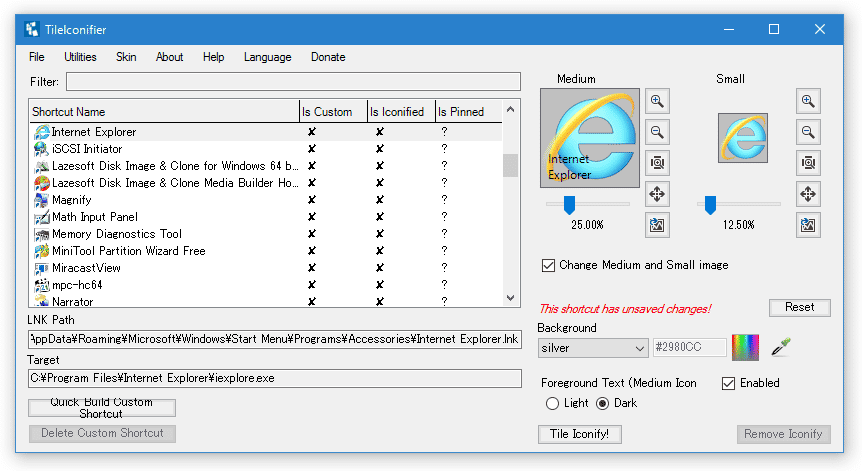This screenshot has width=862, height=471.
Task: Zoom out the Medium tile image
Action: [x=657, y=132]
